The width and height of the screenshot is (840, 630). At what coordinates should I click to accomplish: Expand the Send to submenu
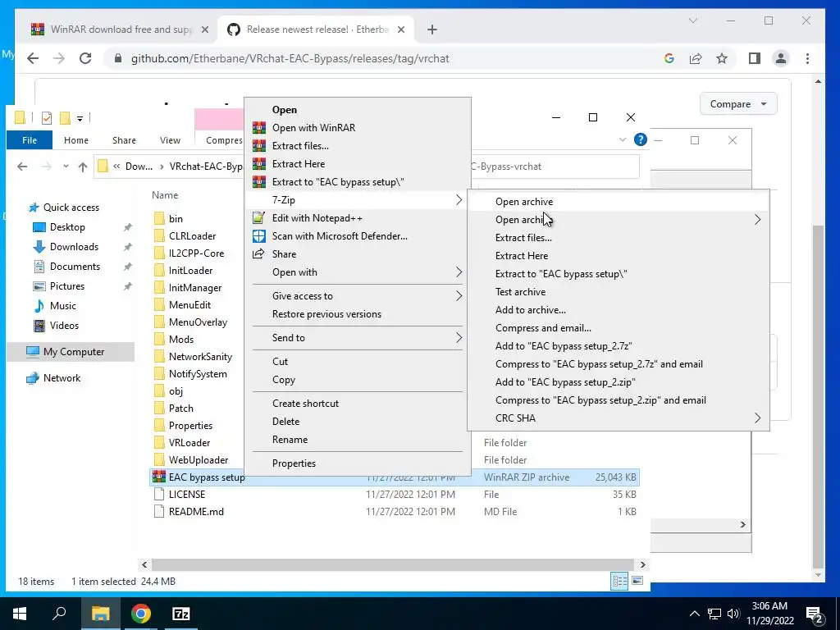pyautogui.click(x=459, y=337)
